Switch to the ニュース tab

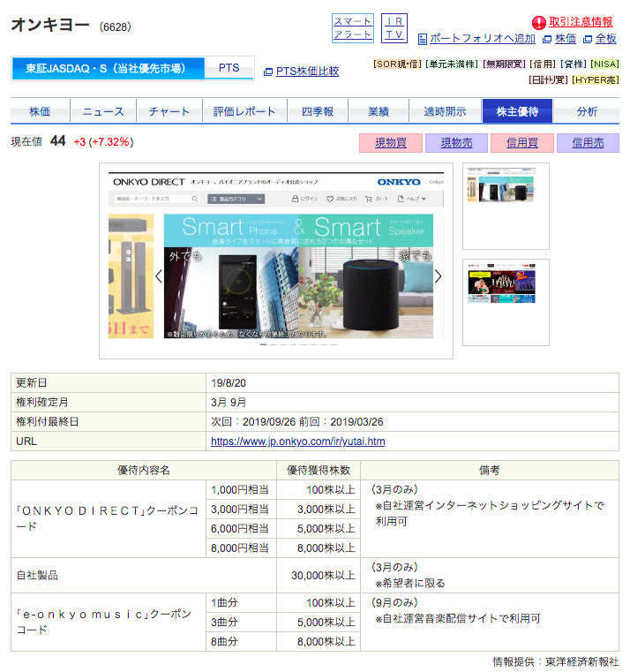coord(103,111)
